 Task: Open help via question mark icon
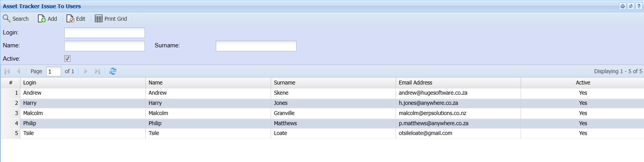[639, 6]
